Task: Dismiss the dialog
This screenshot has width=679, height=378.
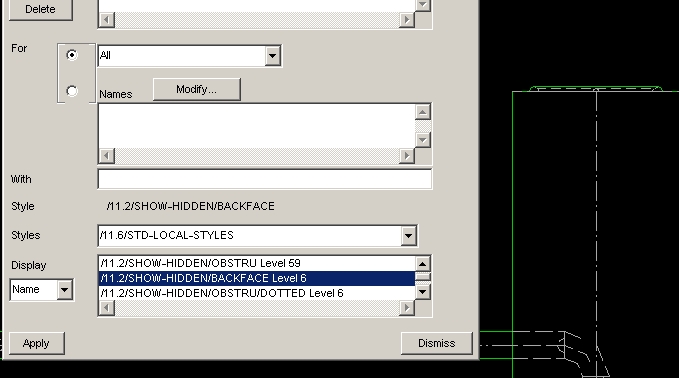Action: (436, 343)
